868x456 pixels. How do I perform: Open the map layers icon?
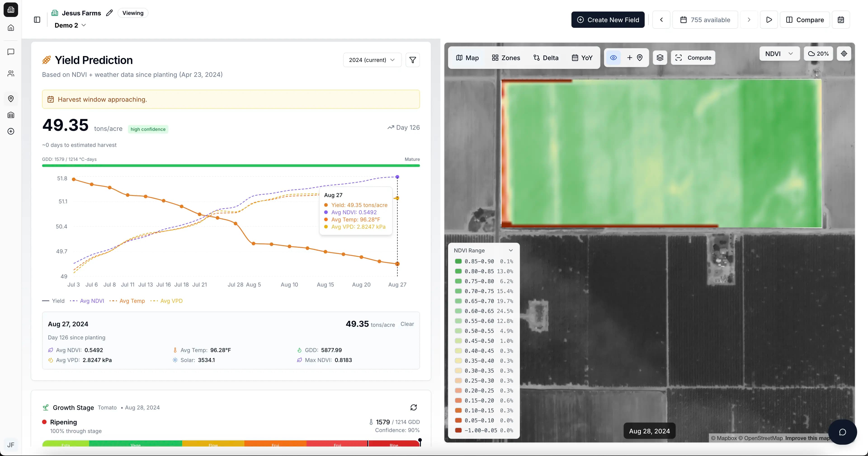(x=660, y=58)
